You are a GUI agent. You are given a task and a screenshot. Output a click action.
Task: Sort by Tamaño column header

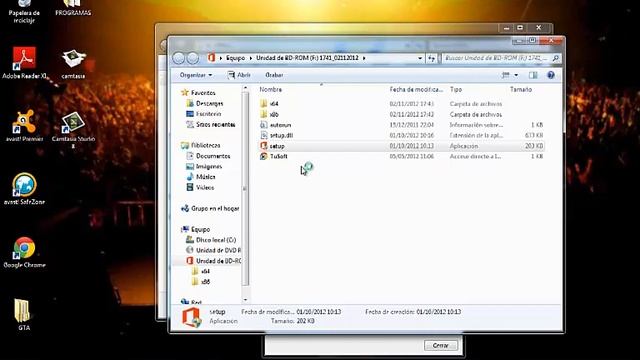click(521, 89)
